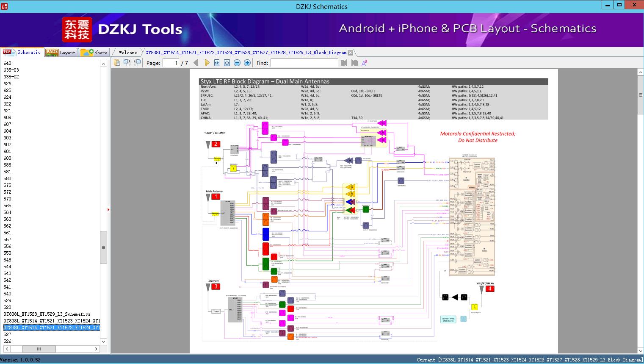Click the fit width icon

click(x=217, y=63)
